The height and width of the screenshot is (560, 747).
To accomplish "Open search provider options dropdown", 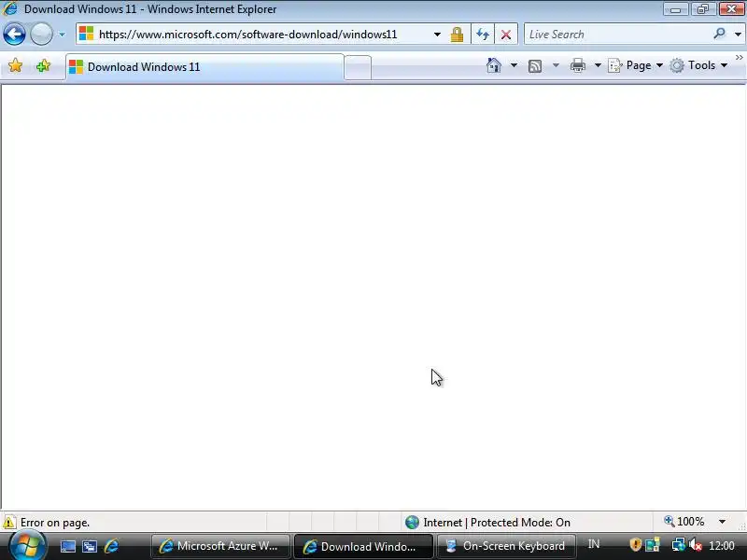I will tap(738, 35).
